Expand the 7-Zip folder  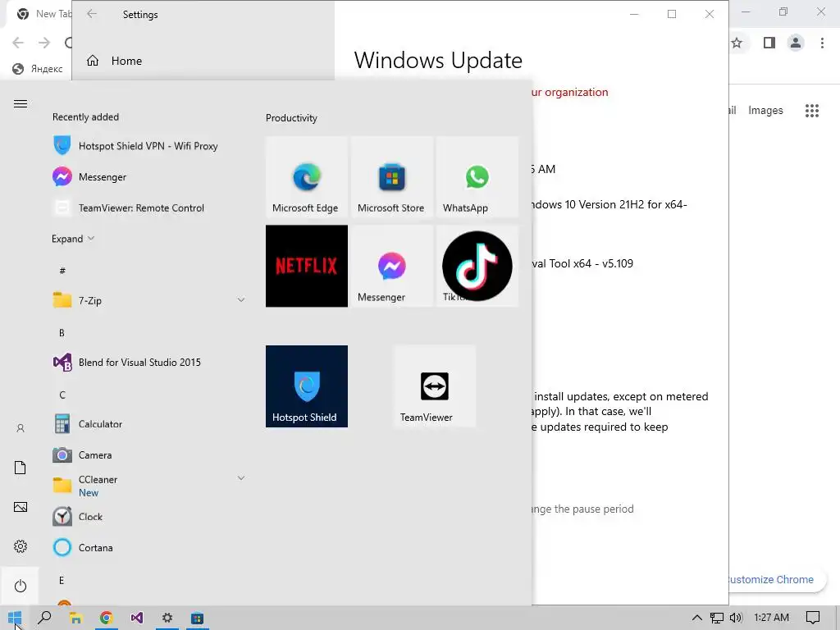click(x=241, y=300)
